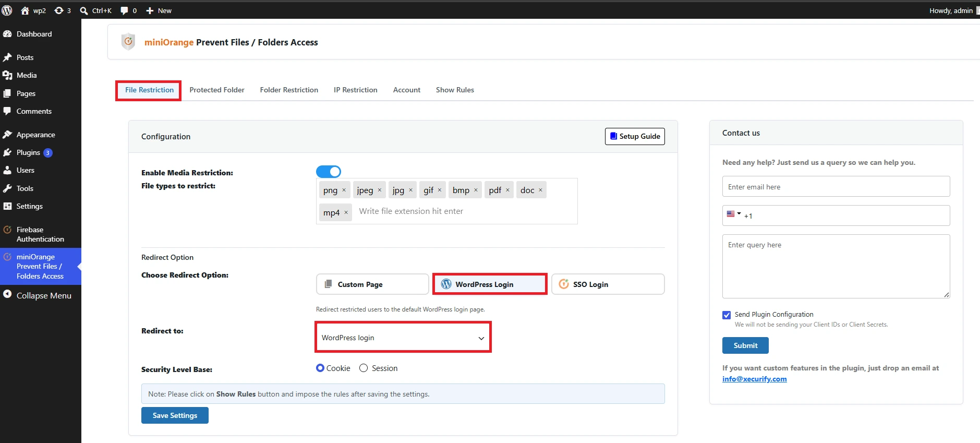The image size is (980, 443).
Task: Switch to Folder Restriction tab
Action: point(289,90)
